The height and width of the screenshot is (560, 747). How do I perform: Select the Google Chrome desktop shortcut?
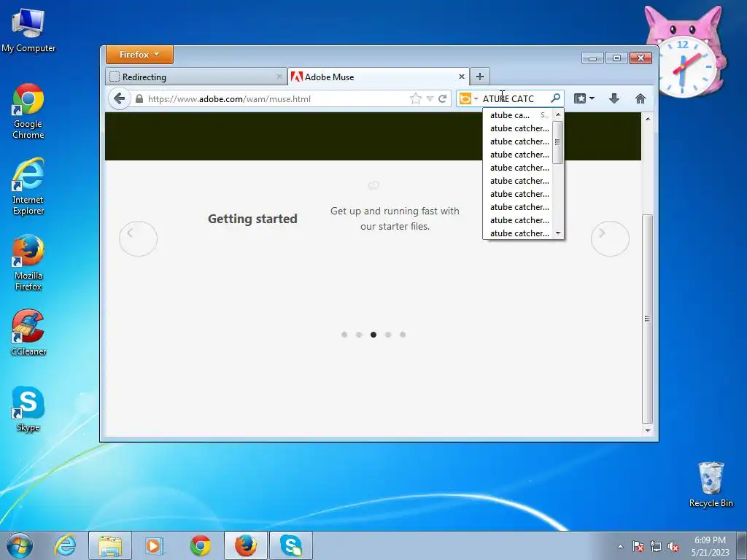coord(28,112)
